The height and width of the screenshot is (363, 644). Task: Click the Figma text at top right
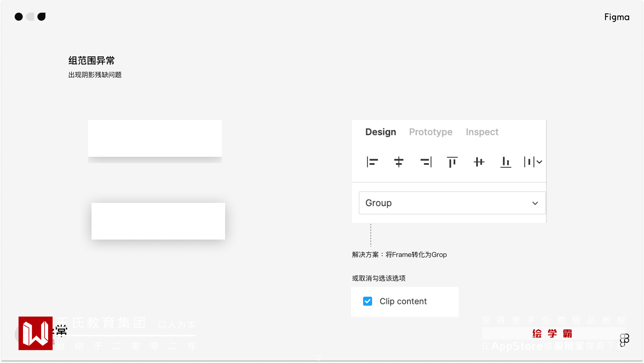[617, 17]
